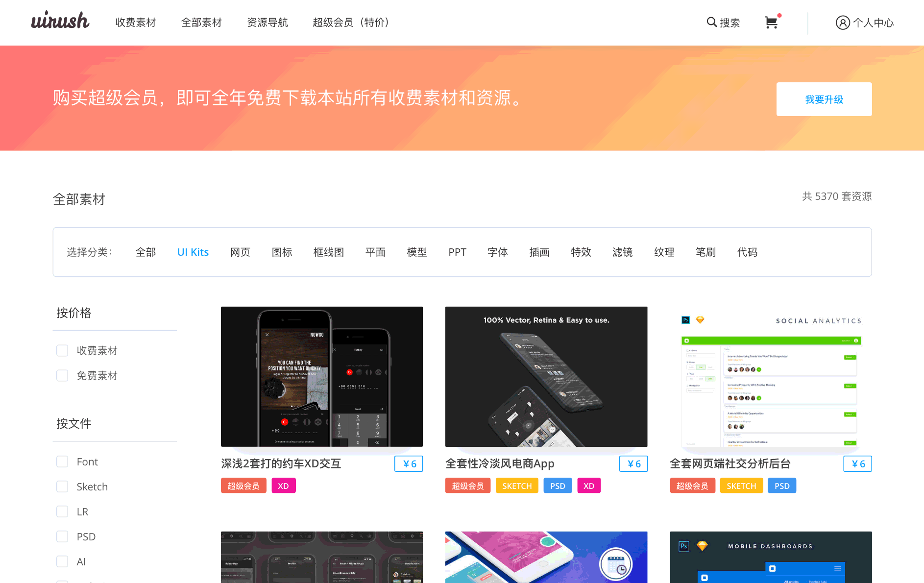The image size is (924, 583).
Task: Open 收费素材 in the top navigation
Action: point(136,23)
